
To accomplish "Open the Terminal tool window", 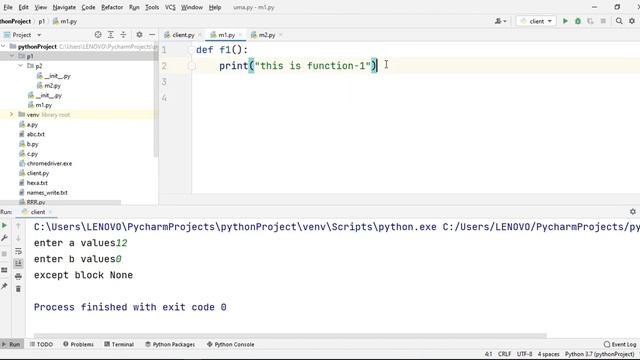I will [x=119, y=344].
